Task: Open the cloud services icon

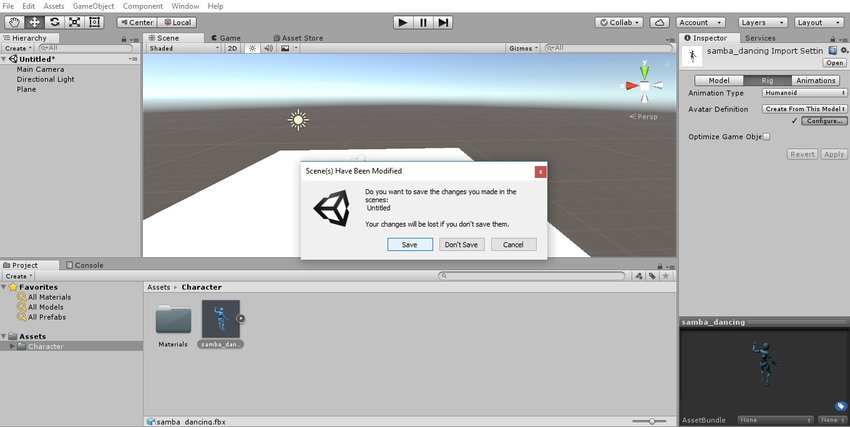Action: click(659, 22)
